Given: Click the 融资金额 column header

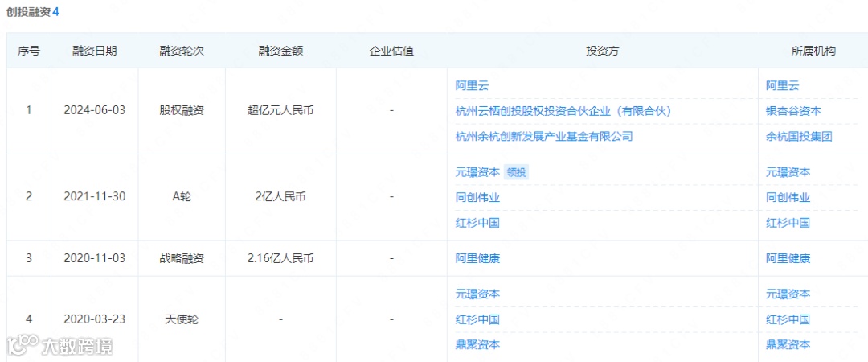Looking at the screenshot, I should [x=280, y=51].
